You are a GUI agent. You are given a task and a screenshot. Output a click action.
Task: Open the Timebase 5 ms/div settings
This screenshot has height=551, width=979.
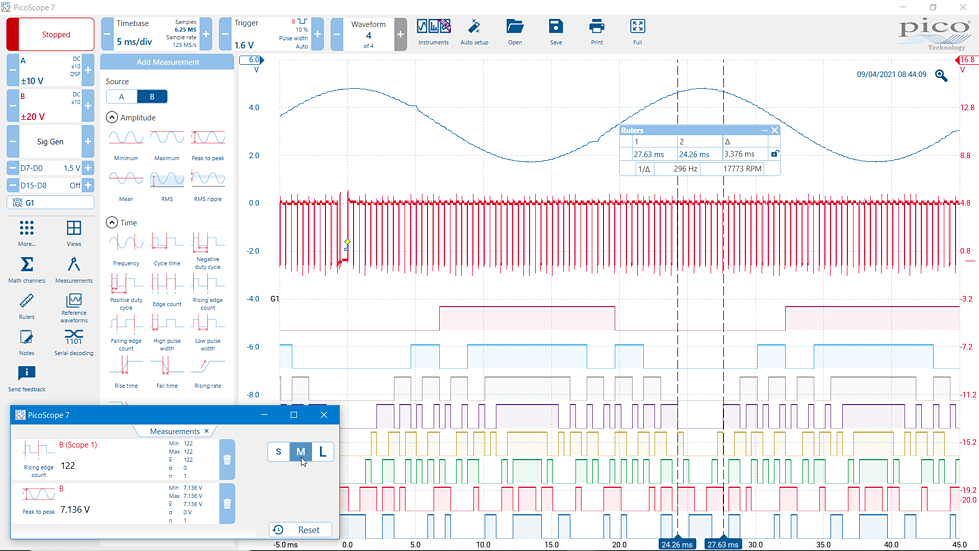(157, 34)
